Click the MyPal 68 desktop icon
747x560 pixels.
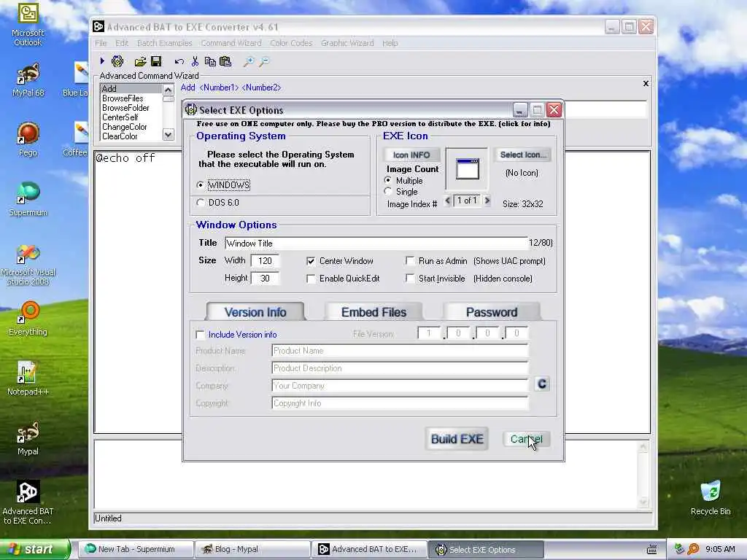tap(28, 80)
